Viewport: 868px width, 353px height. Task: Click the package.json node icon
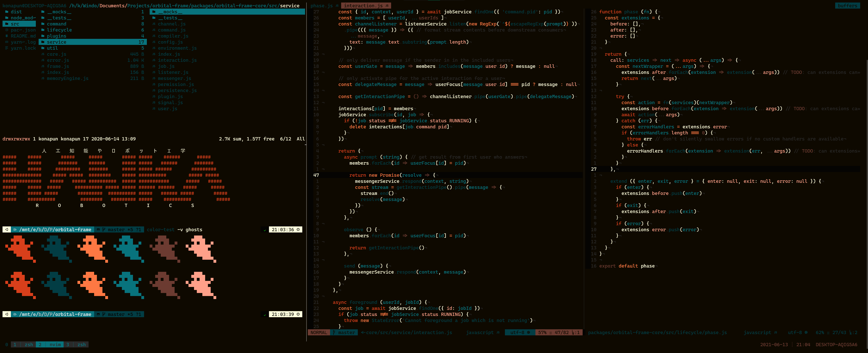(6, 30)
